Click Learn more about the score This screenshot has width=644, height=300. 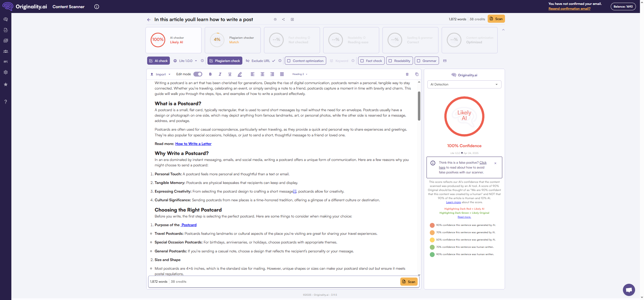coord(453,202)
